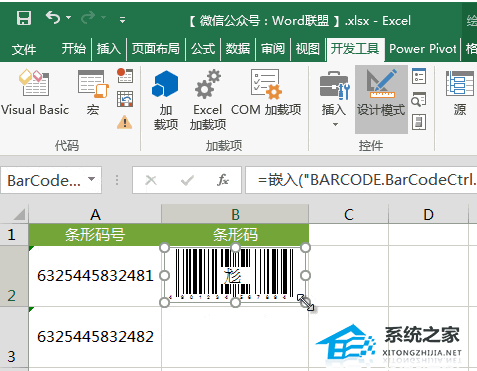Select row 1 header
This screenshot has width=477, height=371.
(x=14, y=235)
